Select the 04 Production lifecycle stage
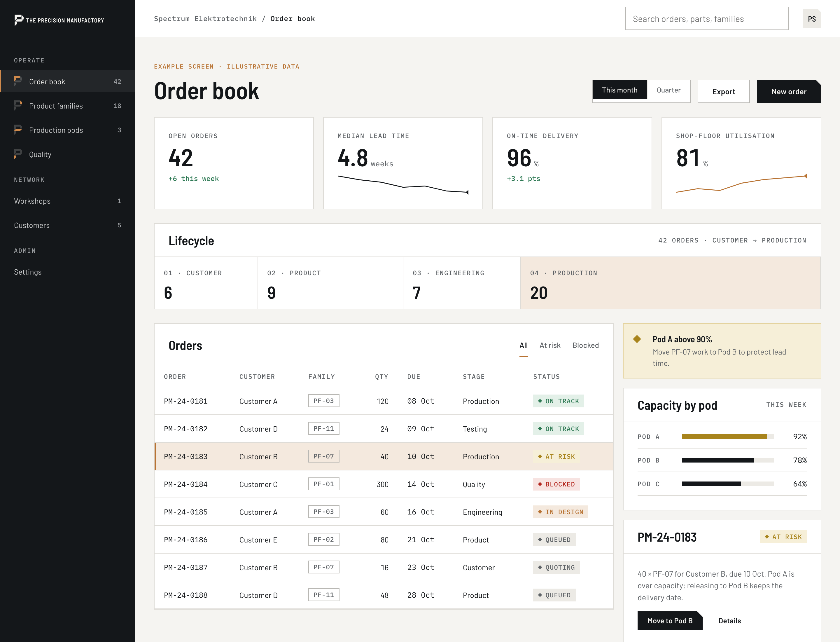 pyautogui.click(x=670, y=283)
